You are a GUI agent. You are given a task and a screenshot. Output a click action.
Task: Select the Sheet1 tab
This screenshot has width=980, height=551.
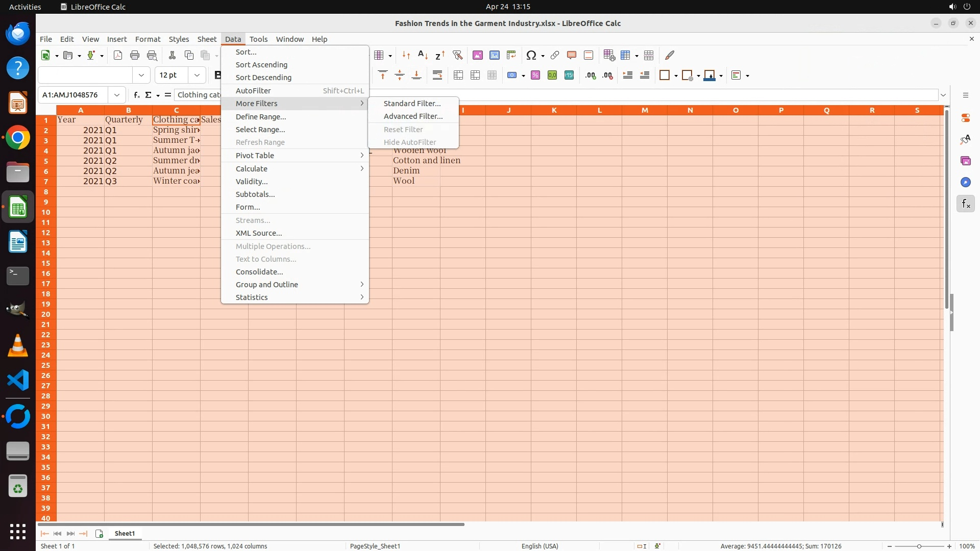coord(125,533)
